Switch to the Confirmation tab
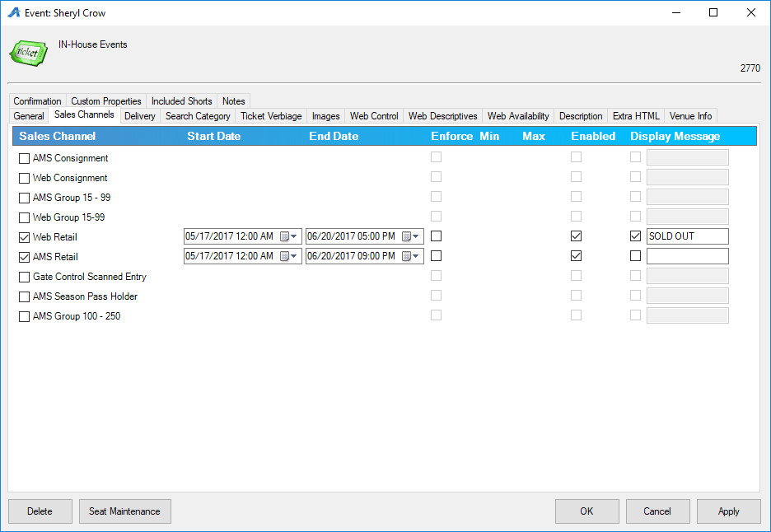The image size is (771, 532). 37,100
